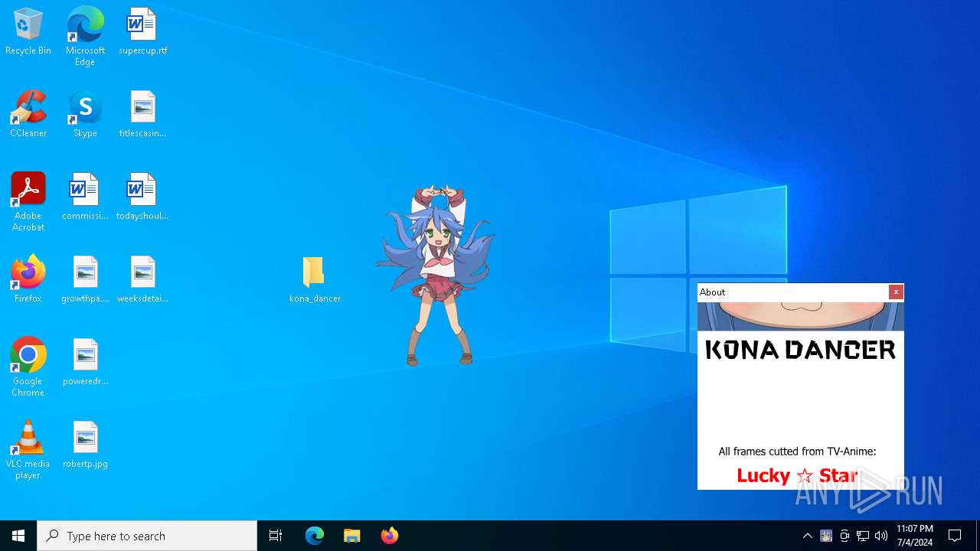Click the character image in About window
The width and height of the screenshot is (980, 551).
pyautogui.click(x=800, y=317)
